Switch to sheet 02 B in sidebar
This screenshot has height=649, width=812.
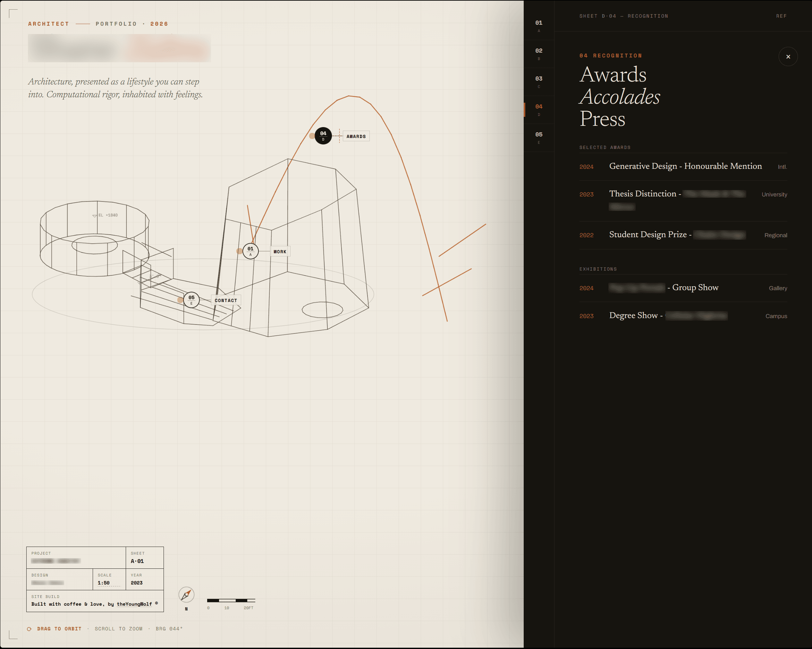pyautogui.click(x=539, y=54)
